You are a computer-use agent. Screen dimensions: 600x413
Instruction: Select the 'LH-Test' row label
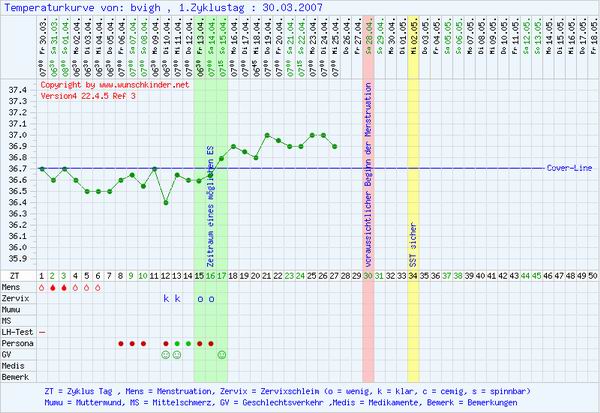[x=17, y=332]
